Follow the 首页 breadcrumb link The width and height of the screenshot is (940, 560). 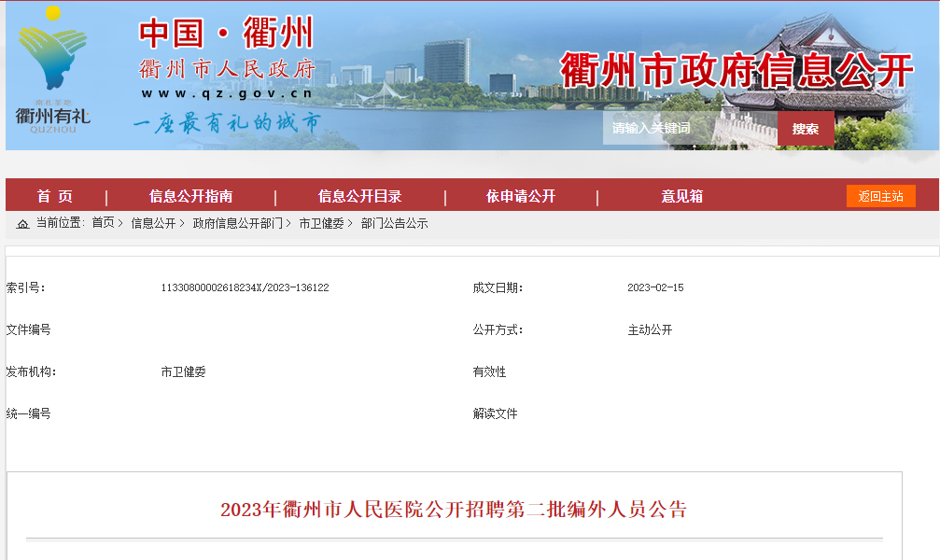(103, 224)
